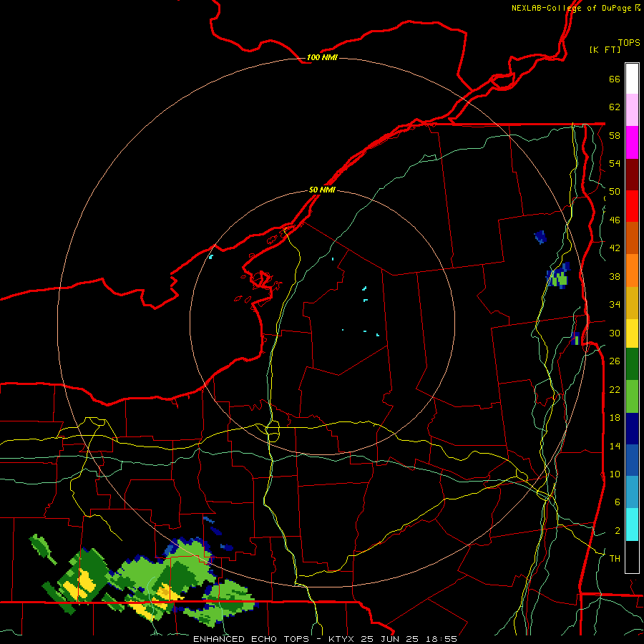This screenshot has height=644, width=644.
Task: Click the "38" legend value
Action: [615, 276]
